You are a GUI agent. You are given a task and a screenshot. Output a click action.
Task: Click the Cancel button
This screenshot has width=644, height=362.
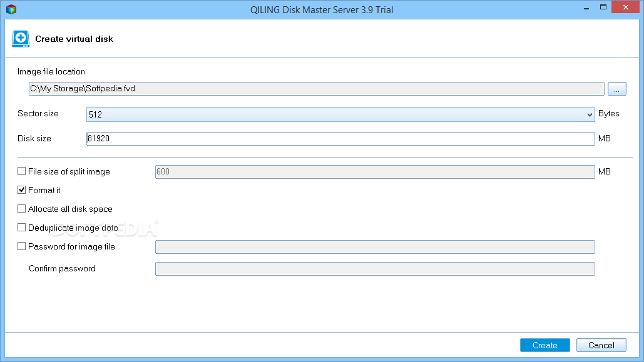coord(601,345)
